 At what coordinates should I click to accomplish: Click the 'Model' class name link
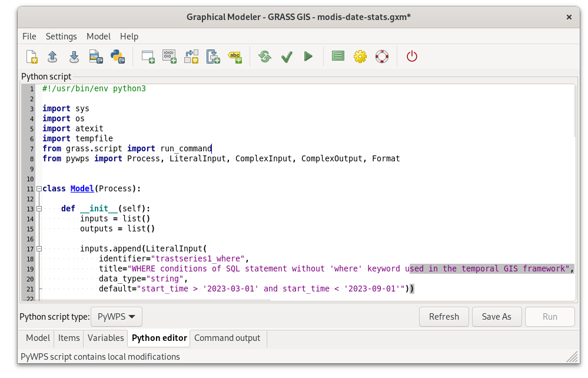[x=82, y=188]
